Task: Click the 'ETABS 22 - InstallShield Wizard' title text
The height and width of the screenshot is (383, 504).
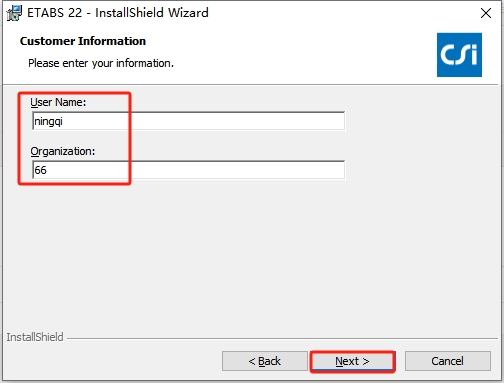Action: [118, 13]
